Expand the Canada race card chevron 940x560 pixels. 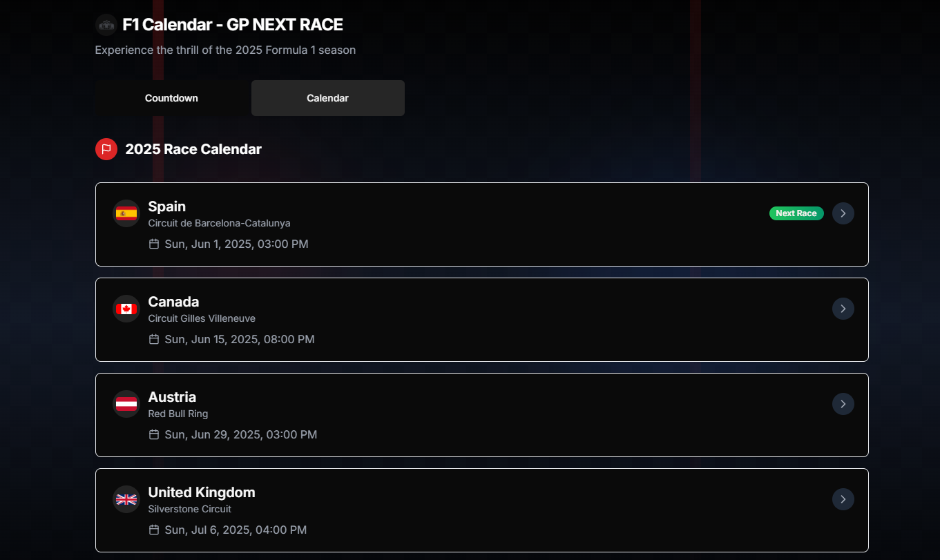click(x=843, y=309)
